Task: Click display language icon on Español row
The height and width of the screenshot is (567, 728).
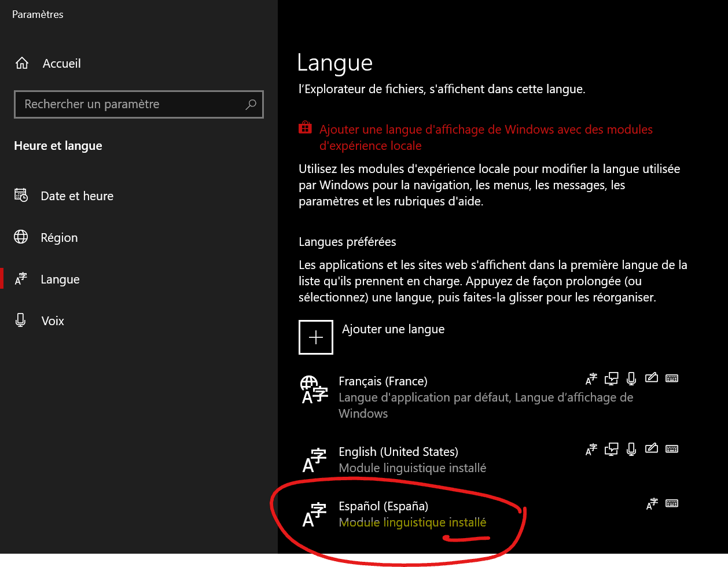Action: click(652, 504)
